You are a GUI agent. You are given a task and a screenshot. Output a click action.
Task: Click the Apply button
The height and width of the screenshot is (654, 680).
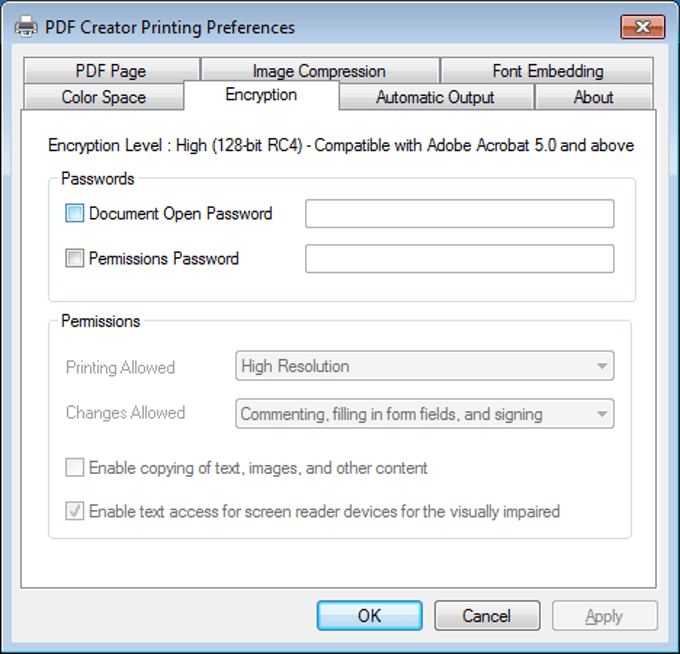coord(603,615)
